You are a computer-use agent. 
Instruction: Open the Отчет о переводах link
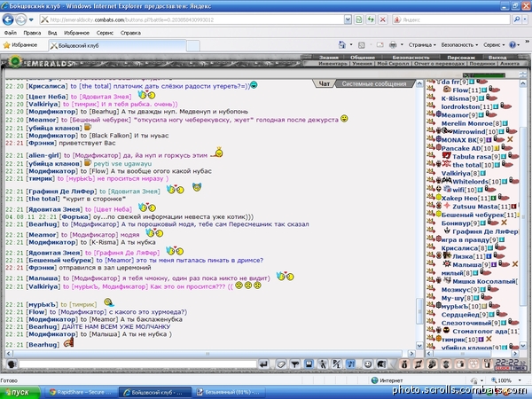pos(440,64)
